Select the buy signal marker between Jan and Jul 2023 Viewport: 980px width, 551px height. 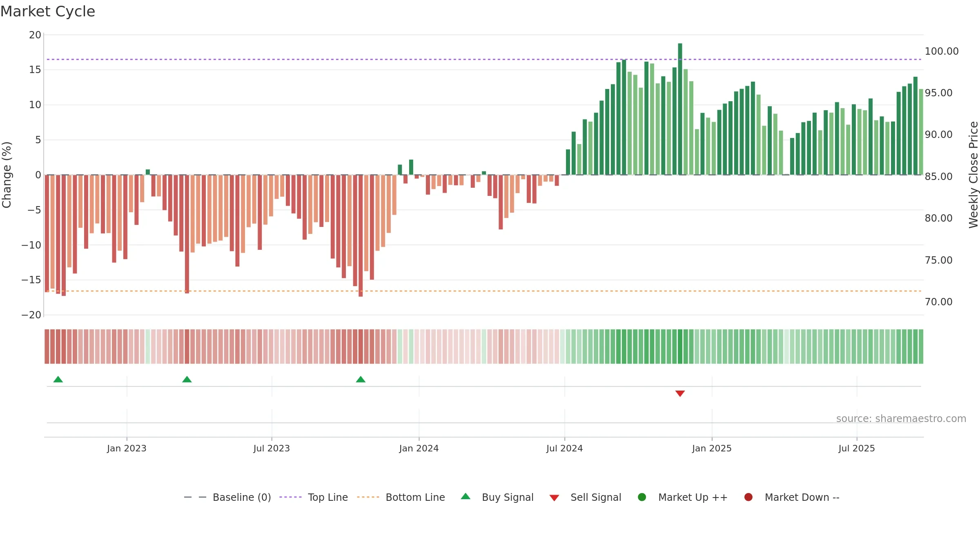tap(187, 380)
